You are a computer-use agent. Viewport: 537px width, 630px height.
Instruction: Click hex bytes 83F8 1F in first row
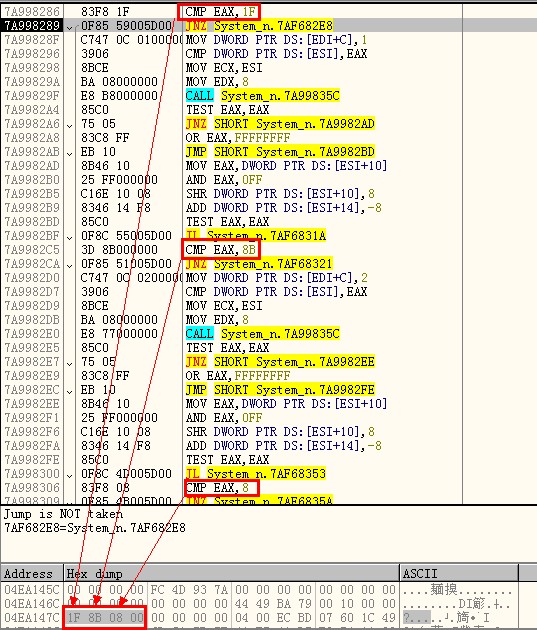[105, 12]
